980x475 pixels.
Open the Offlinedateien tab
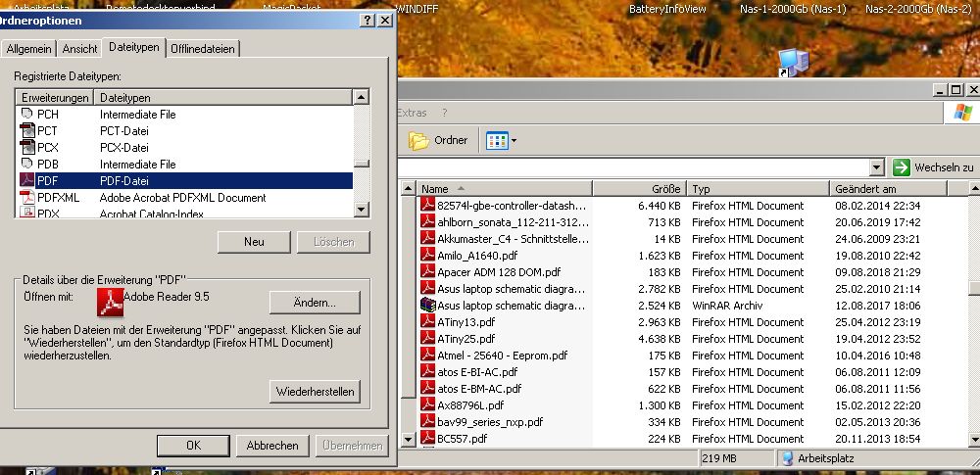203,49
